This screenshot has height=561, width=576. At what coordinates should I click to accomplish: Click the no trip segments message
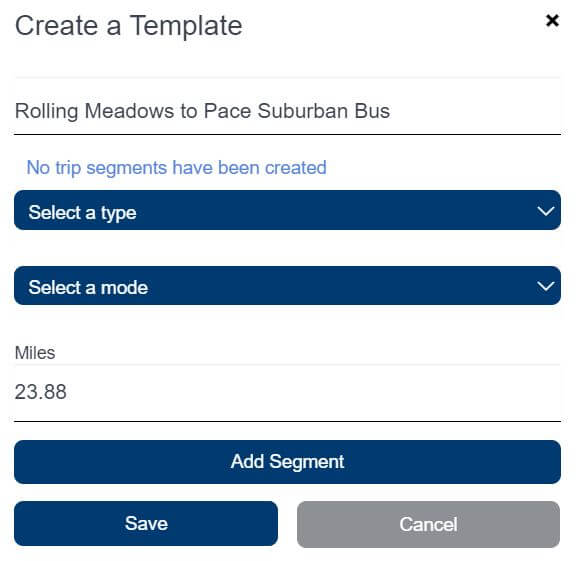point(176,168)
